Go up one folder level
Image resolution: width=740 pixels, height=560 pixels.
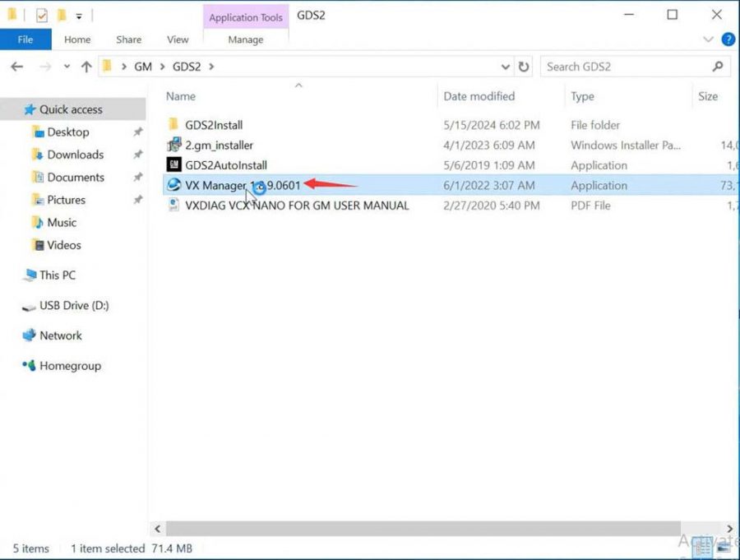86,66
